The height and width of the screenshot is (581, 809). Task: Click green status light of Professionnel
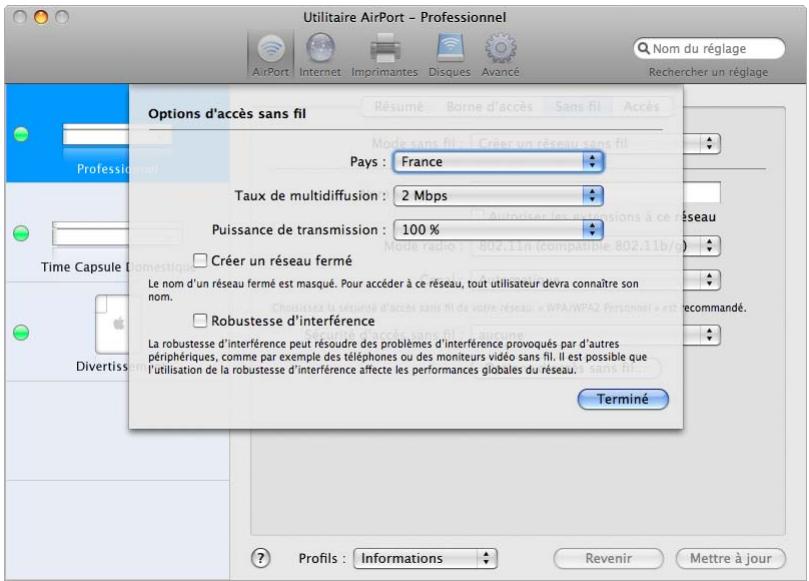pyautogui.click(x=21, y=134)
